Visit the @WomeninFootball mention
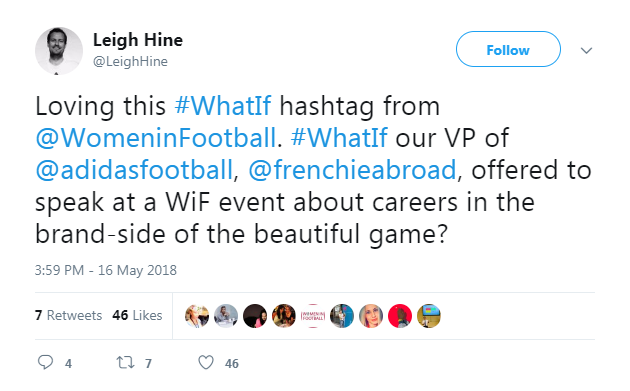Image resolution: width=630 pixels, height=391 pixels. (155, 138)
